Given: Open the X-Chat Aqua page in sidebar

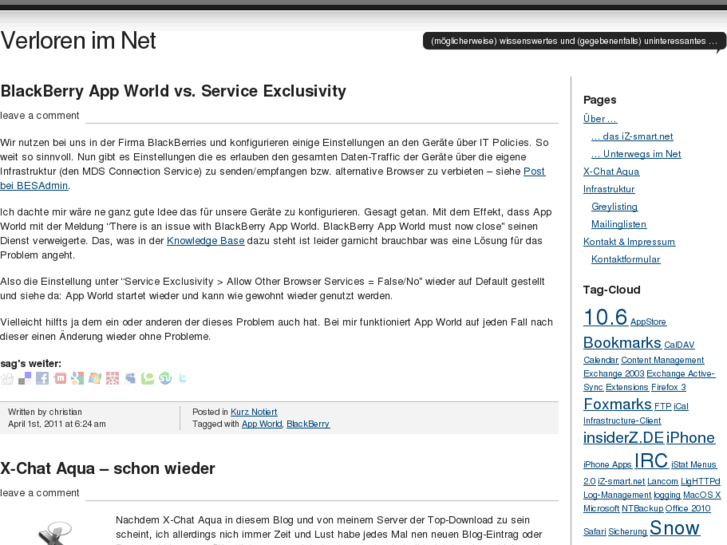Looking at the screenshot, I should tap(611, 172).
